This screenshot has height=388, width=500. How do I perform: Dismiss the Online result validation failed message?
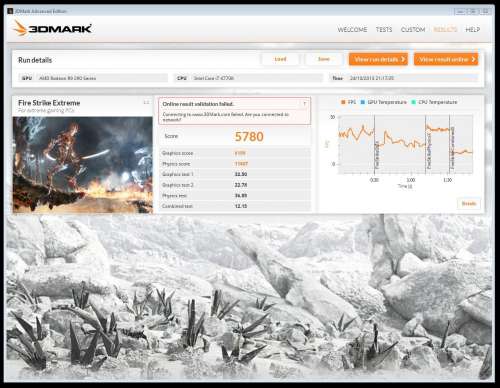tap(305, 104)
